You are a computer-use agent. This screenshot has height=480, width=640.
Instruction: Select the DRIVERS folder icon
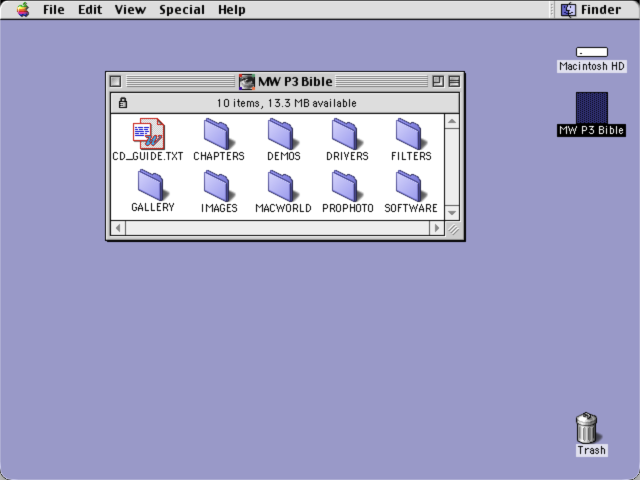[347, 134]
